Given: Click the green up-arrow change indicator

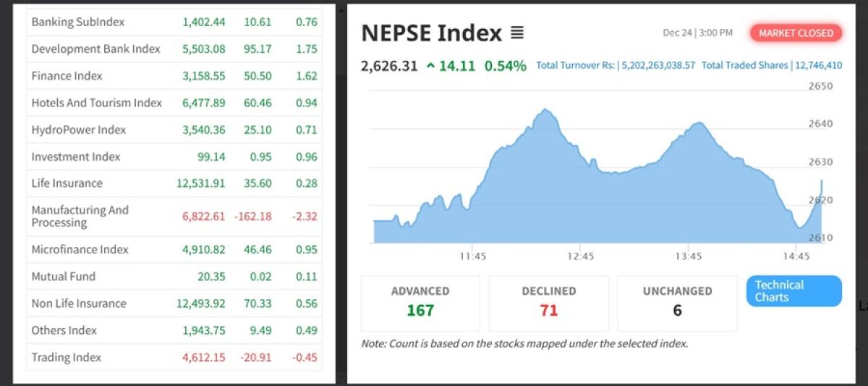Looking at the screenshot, I should [x=431, y=66].
